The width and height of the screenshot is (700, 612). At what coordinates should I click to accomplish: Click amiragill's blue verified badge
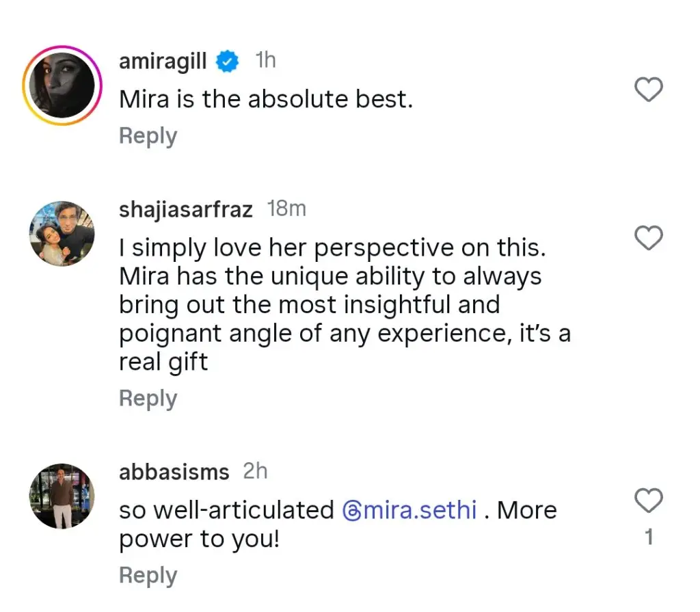pyautogui.click(x=228, y=62)
